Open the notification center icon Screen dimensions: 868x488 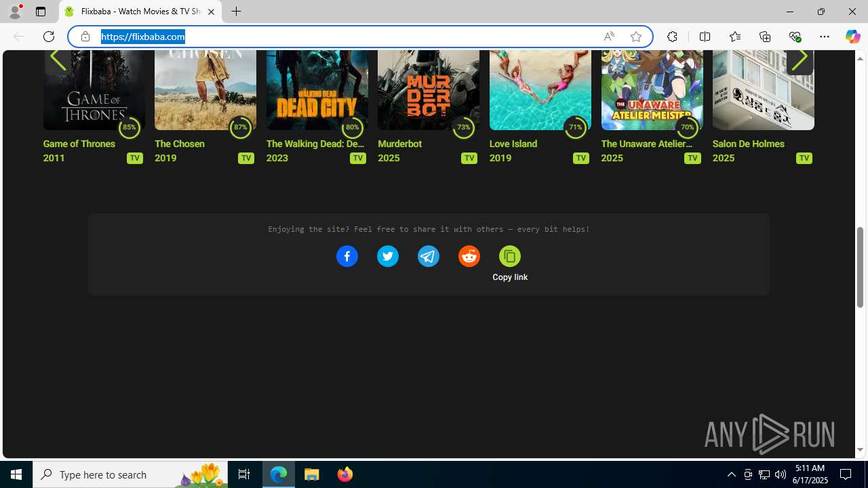846,474
